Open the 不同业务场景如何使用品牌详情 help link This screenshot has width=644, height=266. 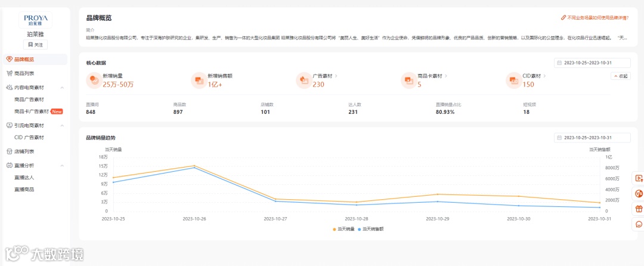[595, 18]
